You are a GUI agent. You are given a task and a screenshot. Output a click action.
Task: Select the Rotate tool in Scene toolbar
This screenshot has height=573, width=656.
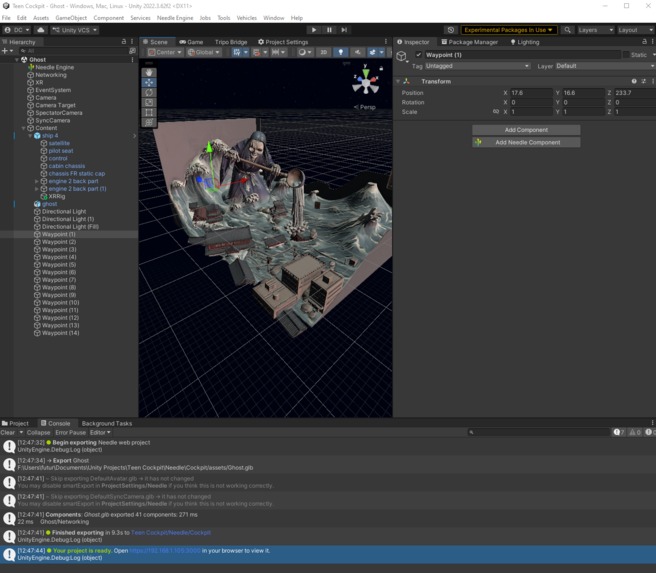(x=149, y=92)
